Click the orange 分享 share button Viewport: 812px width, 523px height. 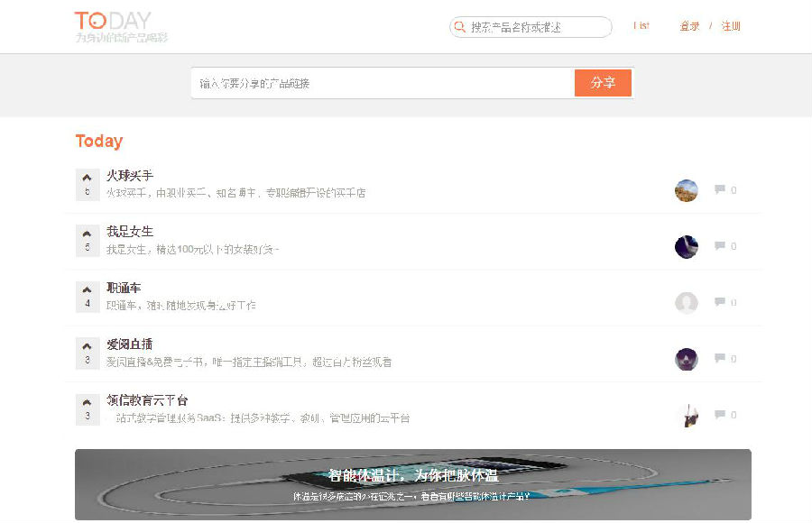[603, 82]
